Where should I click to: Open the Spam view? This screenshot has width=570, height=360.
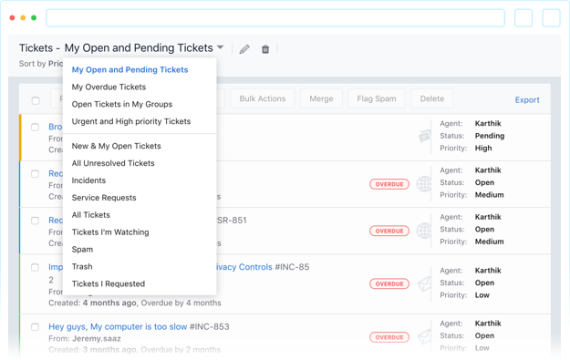(82, 249)
